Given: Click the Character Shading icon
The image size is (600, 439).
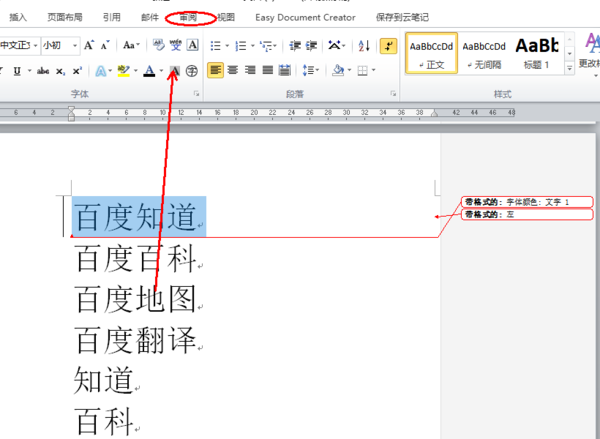Looking at the screenshot, I should pyautogui.click(x=174, y=71).
